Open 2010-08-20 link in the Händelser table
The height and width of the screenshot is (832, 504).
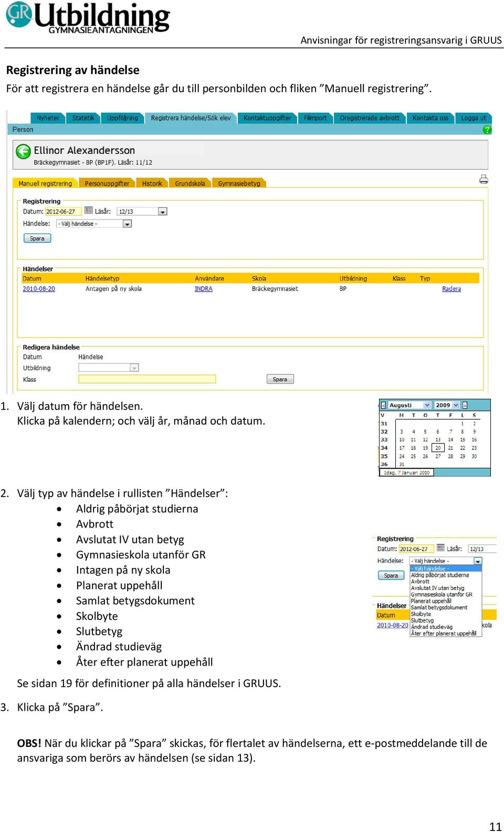pyautogui.click(x=39, y=289)
